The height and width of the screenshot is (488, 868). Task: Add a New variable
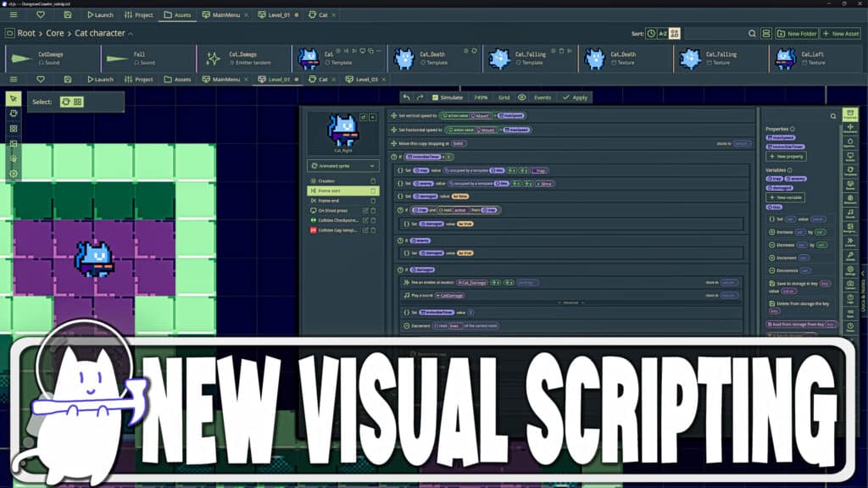pyautogui.click(x=786, y=197)
